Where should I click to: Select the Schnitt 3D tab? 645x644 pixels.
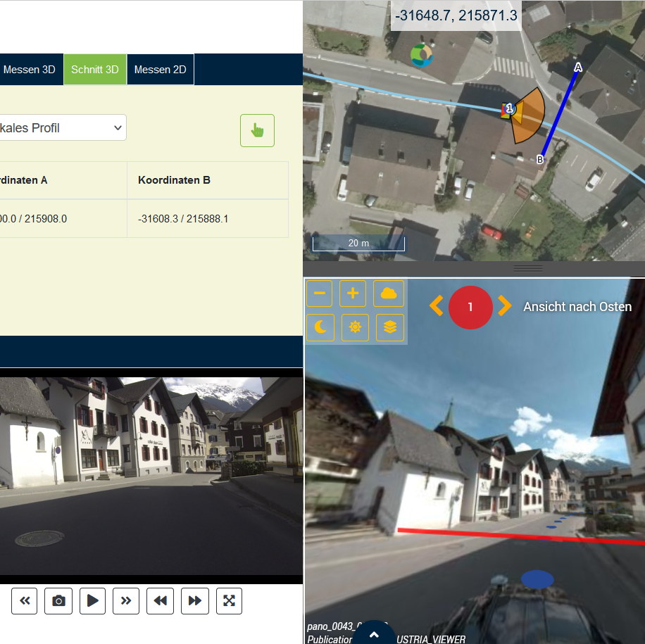[94, 70]
